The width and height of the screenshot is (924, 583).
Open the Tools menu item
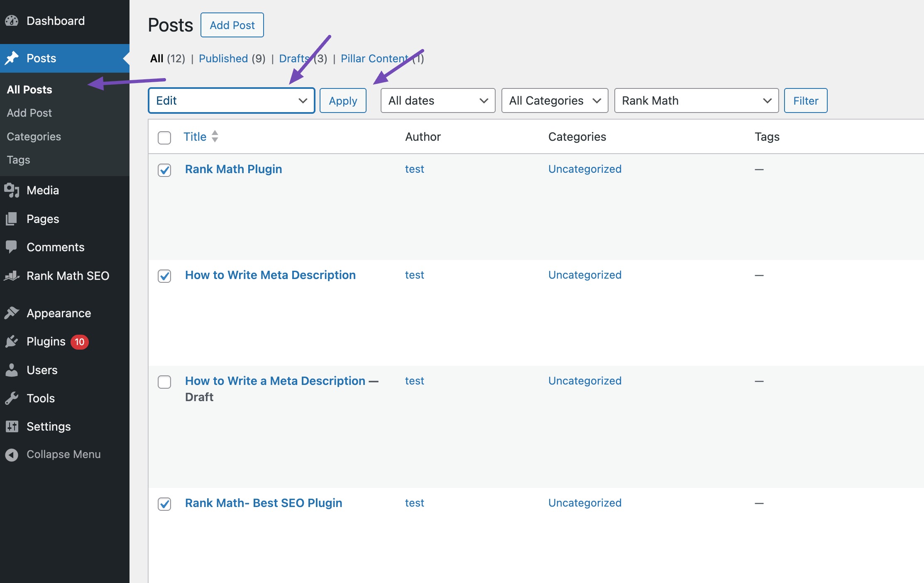point(41,398)
